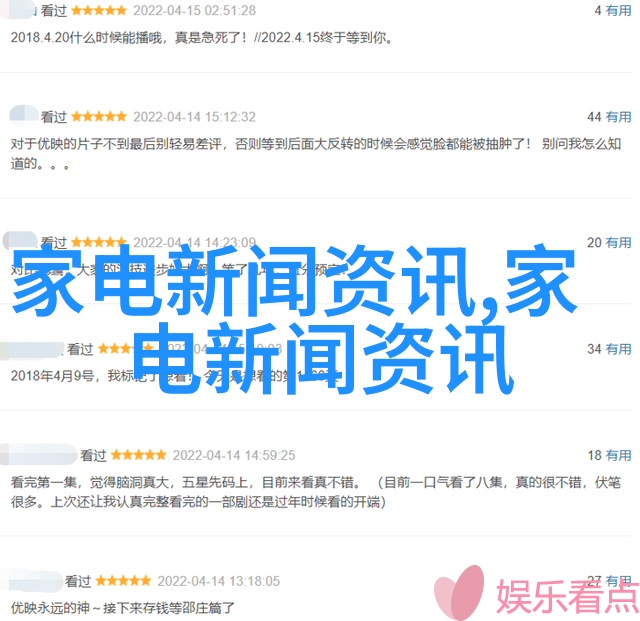Mark the 44 有用 review as helpful
Image resolution: width=640 pixels, height=621 pixels.
tap(609, 117)
